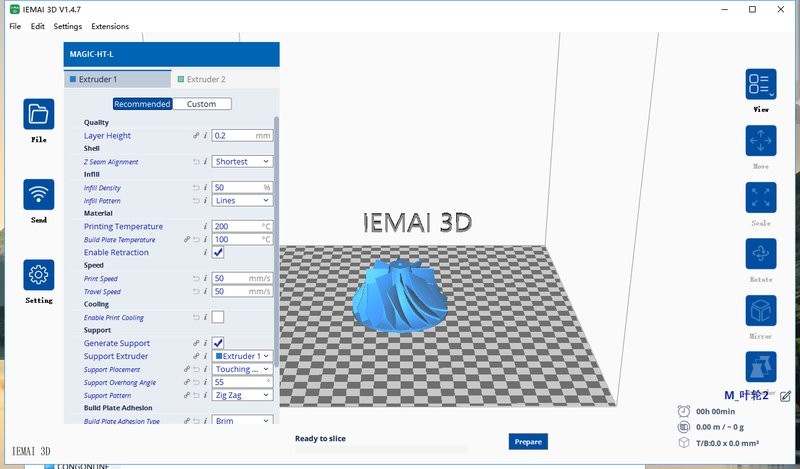Select the Move tool
The image size is (800, 469).
pos(760,140)
